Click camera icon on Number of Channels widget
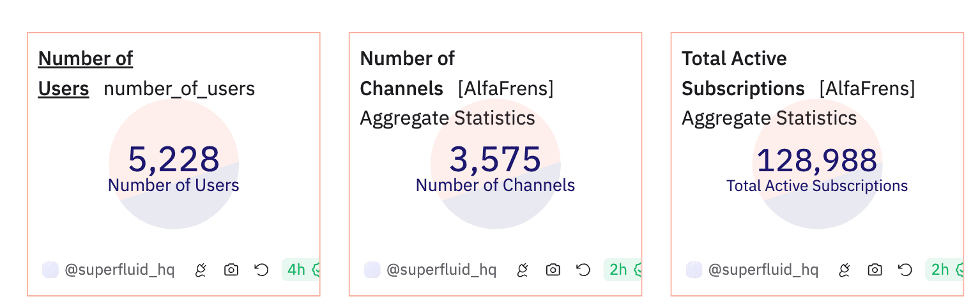This screenshot has width=980, height=308. pyautogui.click(x=553, y=270)
